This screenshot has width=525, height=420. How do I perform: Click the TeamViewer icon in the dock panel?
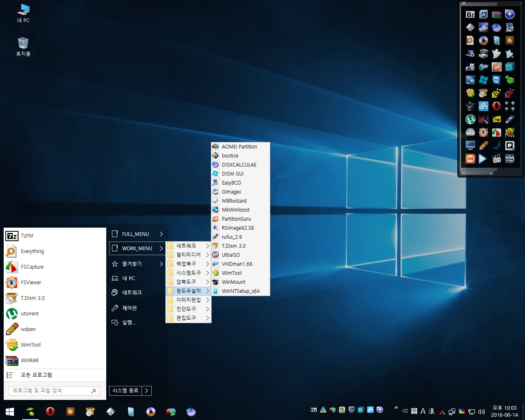click(x=497, y=80)
